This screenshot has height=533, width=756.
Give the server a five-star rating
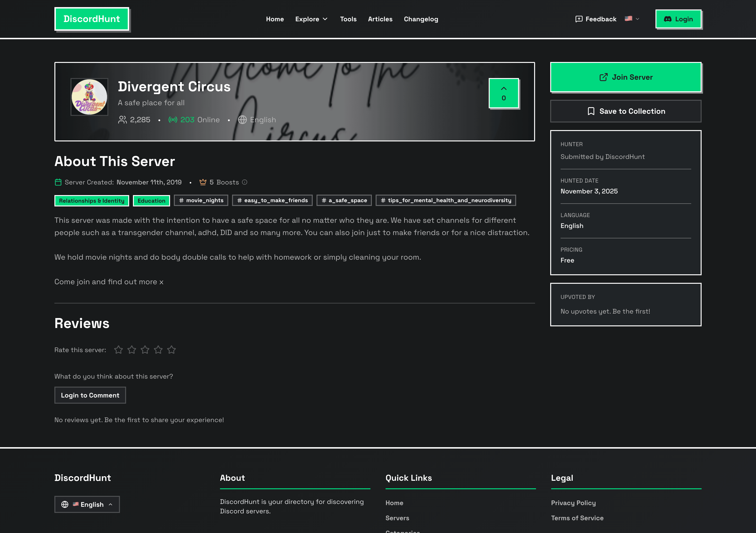click(x=171, y=350)
